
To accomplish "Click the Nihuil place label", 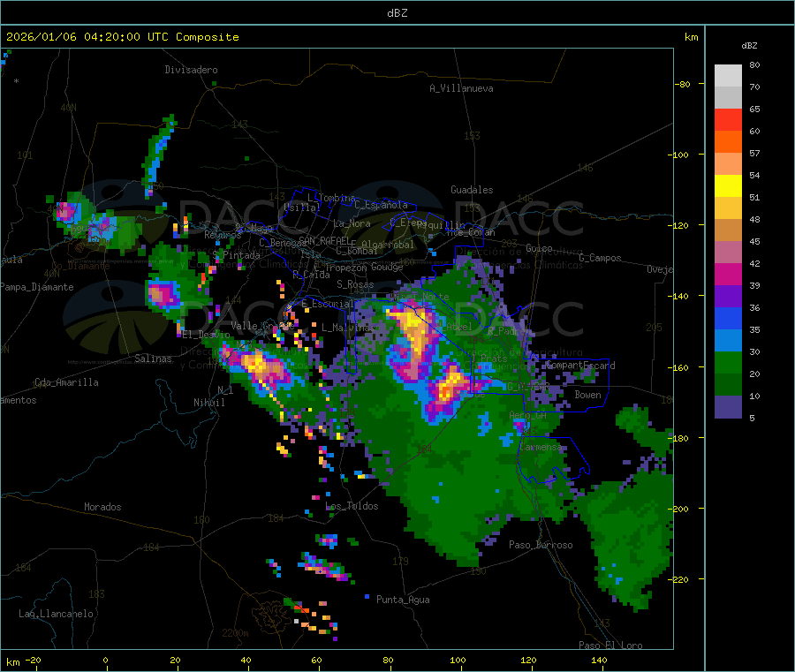I will point(209,403).
